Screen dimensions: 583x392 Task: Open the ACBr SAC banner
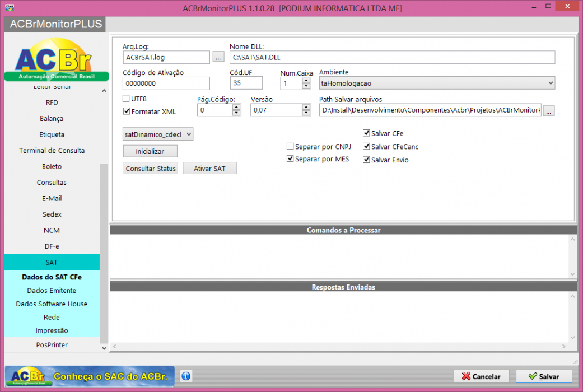coord(90,376)
